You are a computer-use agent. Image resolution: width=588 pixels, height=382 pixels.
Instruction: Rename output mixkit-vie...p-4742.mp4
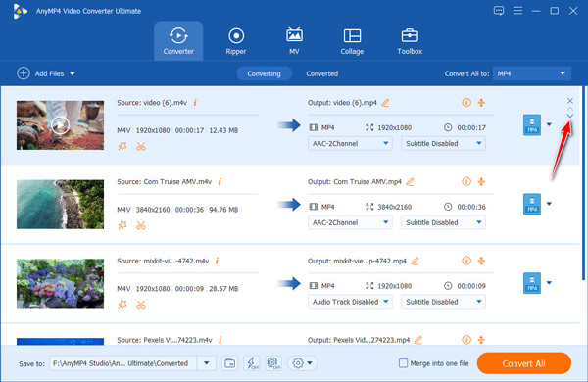(415, 261)
